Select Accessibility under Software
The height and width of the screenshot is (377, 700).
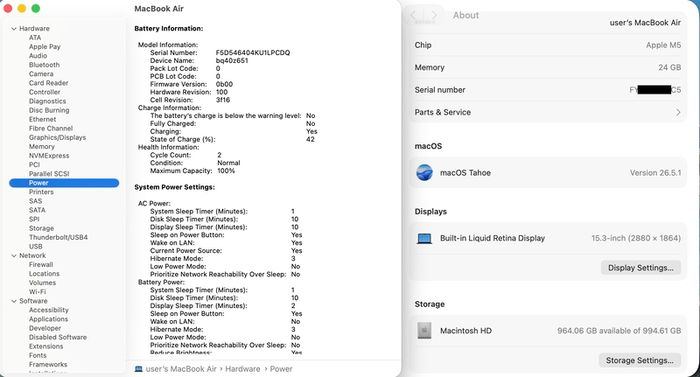click(49, 310)
